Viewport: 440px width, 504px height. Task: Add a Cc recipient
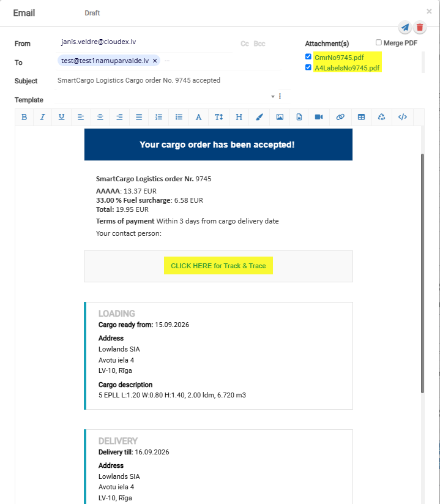click(x=245, y=43)
